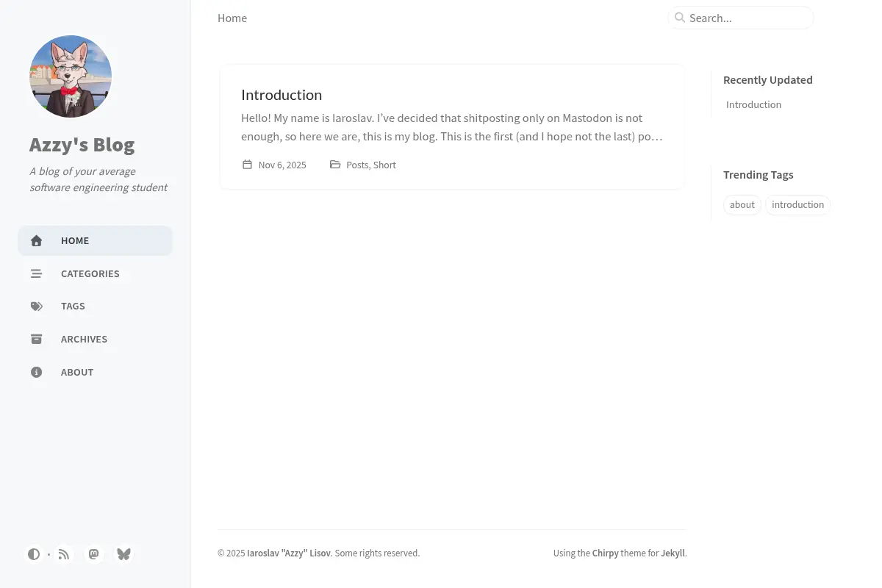Click the 'Iaroslav "Azzy" Lisov' author name
The image size is (882, 588).
(x=289, y=553)
